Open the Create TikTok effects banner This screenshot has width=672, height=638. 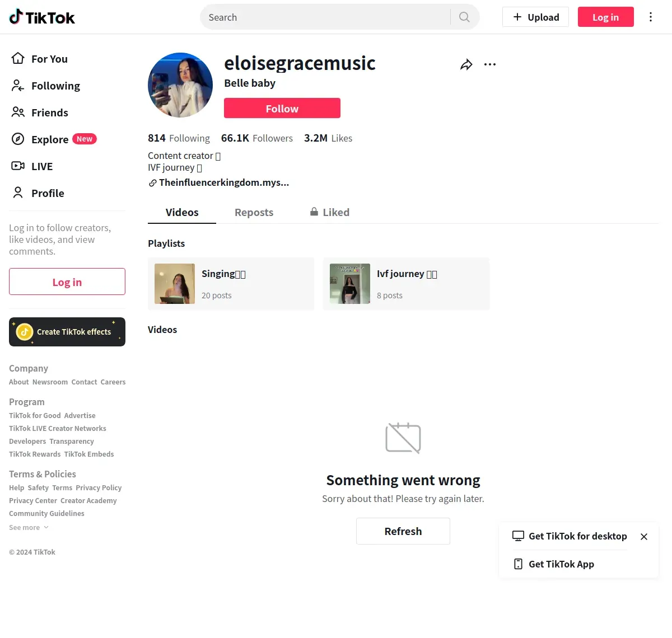(x=67, y=332)
